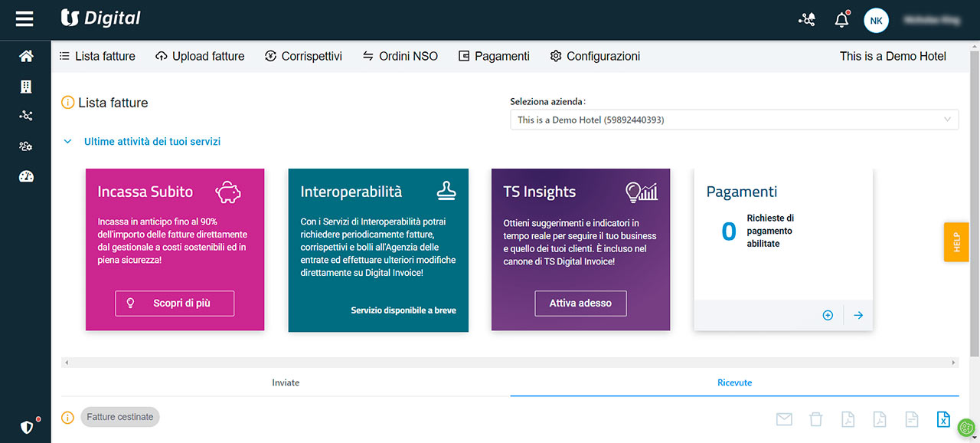The height and width of the screenshot is (443, 980).
Task: Open the Corrispettivi menu item
Action: [x=303, y=56]
